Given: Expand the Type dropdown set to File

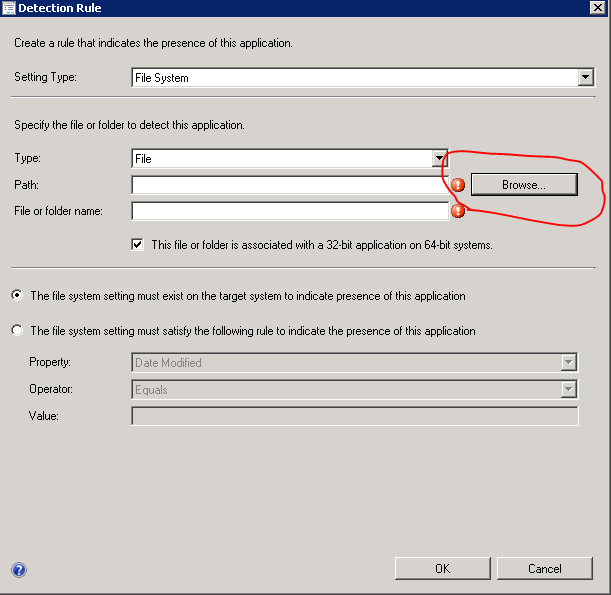Looking at the screenshot, I should pos(439,158).
